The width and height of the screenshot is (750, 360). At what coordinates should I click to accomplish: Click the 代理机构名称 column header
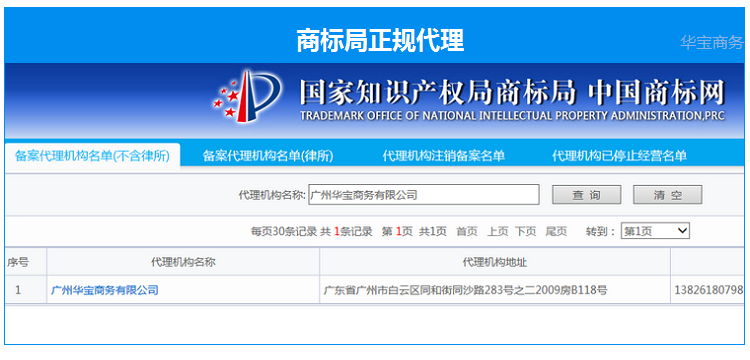(183, 262)
